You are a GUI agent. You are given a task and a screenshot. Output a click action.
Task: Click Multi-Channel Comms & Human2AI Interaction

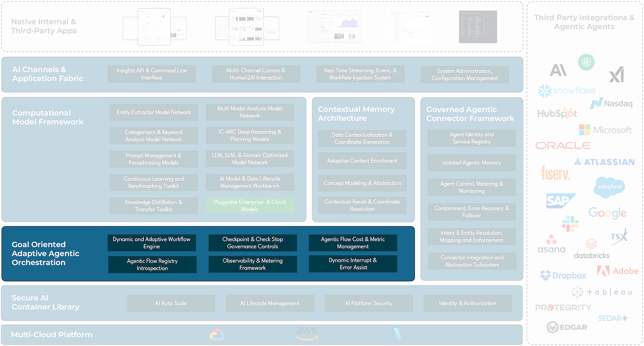(256, 74)
